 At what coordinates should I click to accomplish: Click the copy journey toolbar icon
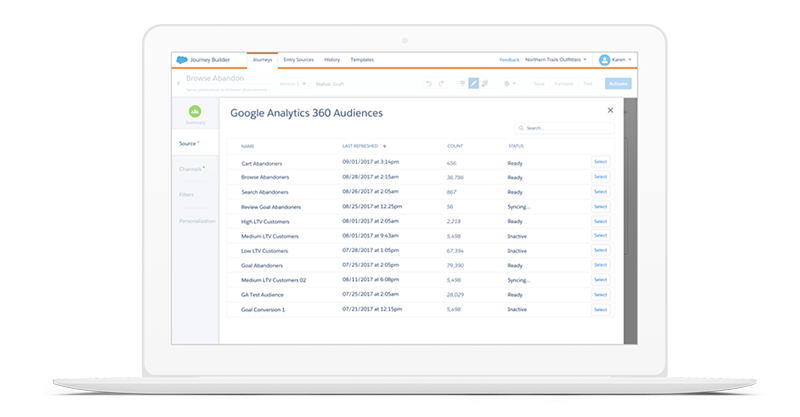click(x=485, y=83)
